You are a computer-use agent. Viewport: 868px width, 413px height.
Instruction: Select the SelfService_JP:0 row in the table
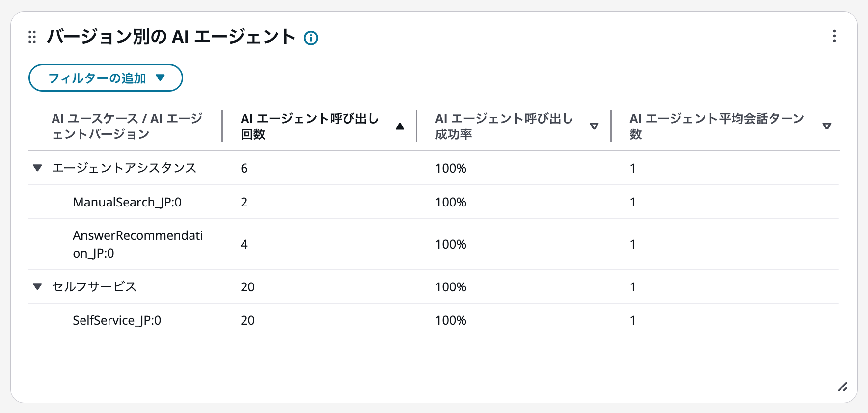116,320
